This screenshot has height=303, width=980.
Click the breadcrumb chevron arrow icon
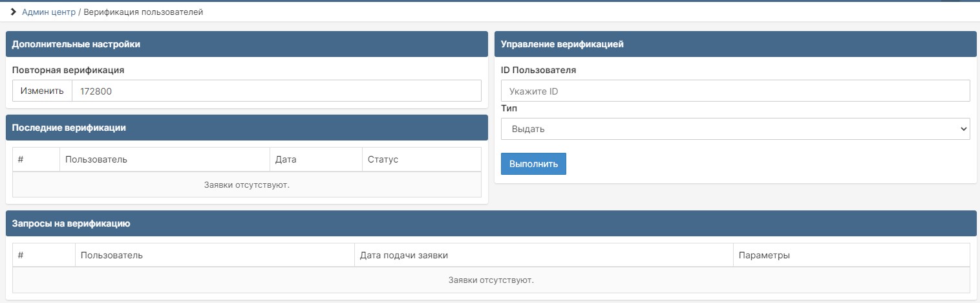[13, 12]
